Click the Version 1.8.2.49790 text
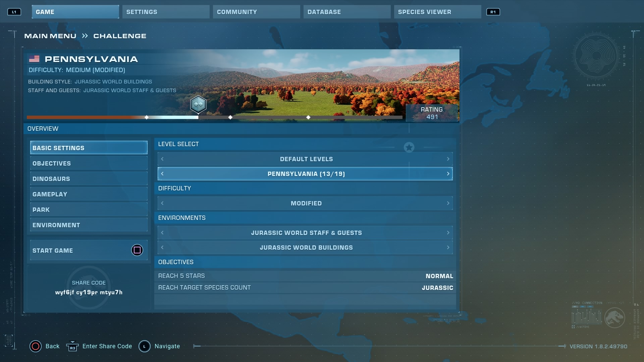The width and height of the screenshot is (644, 362). 598,347
